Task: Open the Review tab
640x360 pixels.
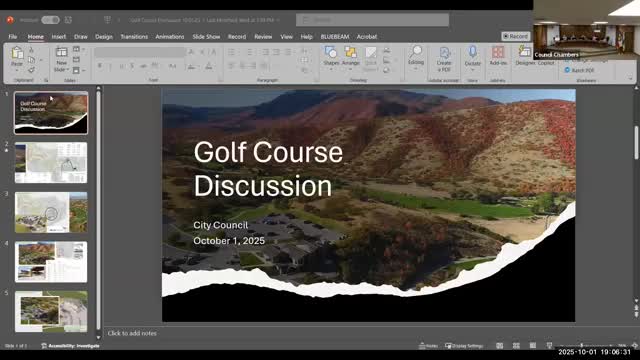Action: pyautogui.click(x=263, y=37)
